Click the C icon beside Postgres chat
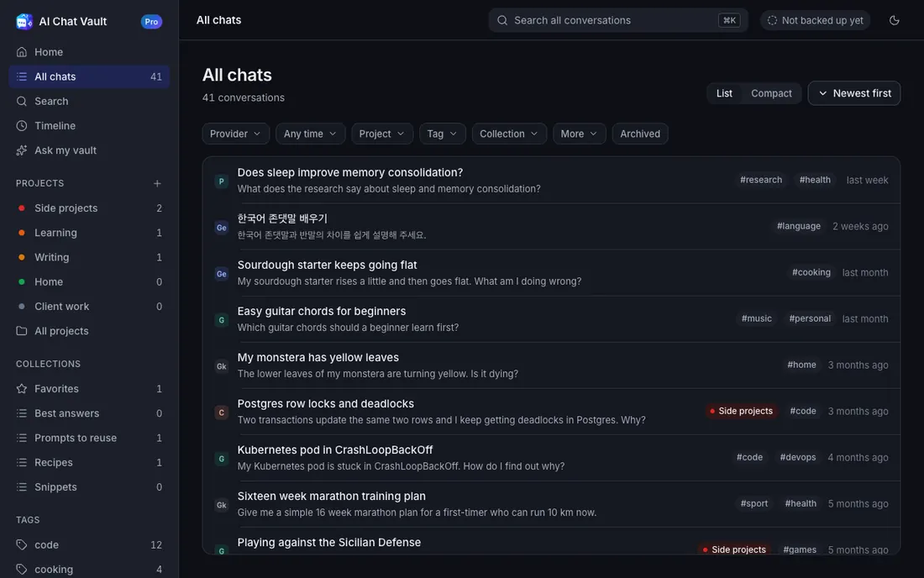Screen dimensions: 924x578 tap(222, 412)
